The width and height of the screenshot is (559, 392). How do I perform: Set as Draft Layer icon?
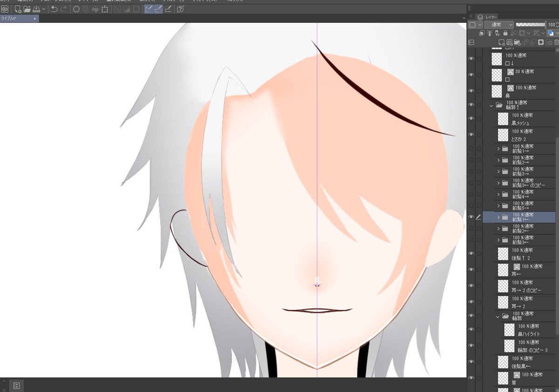(x=498, y=33)
